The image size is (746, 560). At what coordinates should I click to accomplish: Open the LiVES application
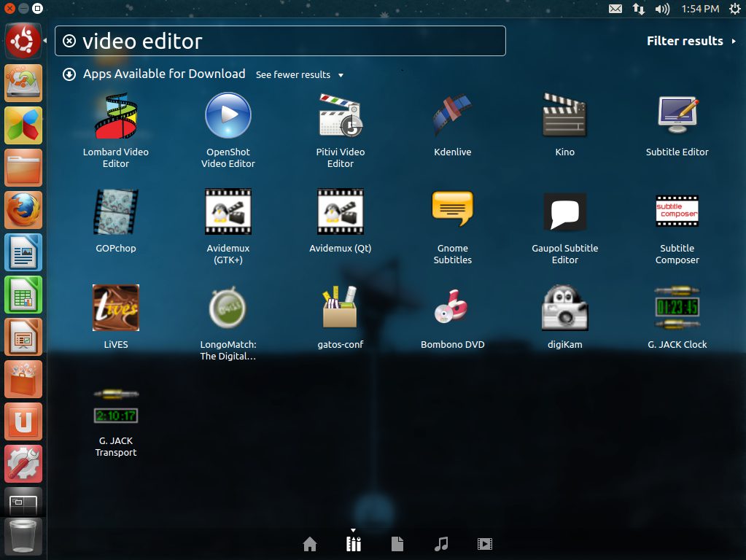[116, 308]
